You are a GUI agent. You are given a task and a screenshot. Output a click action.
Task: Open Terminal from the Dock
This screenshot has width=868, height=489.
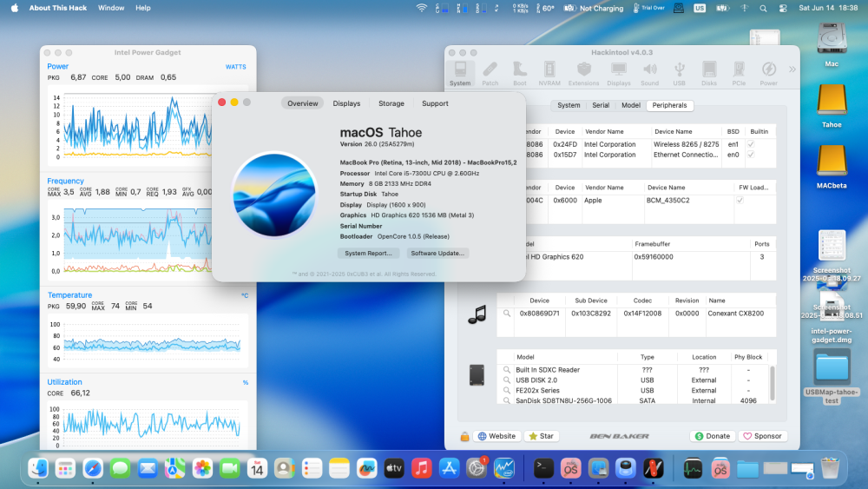543,468
